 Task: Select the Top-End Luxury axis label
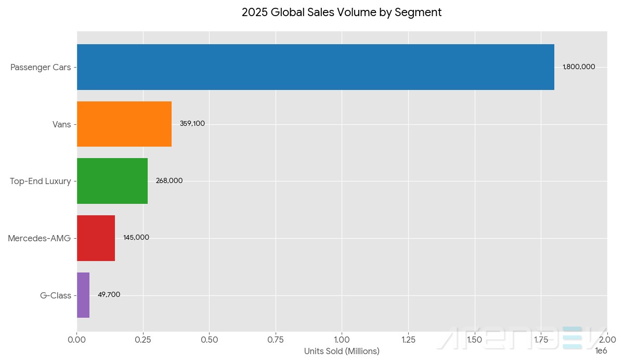(41, 181)
